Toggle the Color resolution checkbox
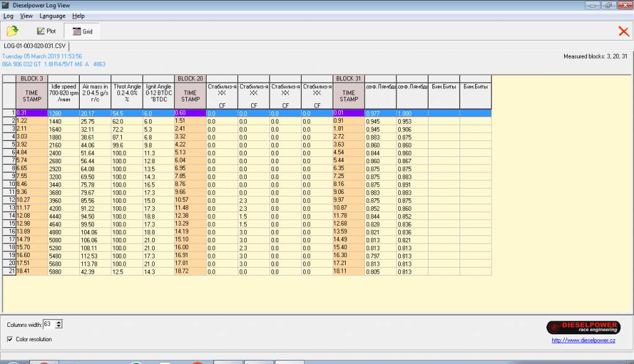Image resolution: width=634 pixels, height=364 pixels. pyautogui.click(x=10, y=339)
